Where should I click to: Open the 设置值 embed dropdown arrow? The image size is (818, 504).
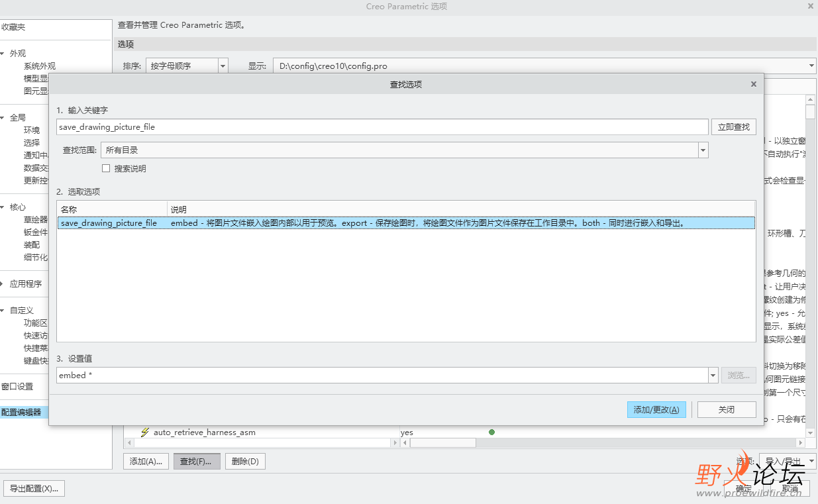click(713, 376)
